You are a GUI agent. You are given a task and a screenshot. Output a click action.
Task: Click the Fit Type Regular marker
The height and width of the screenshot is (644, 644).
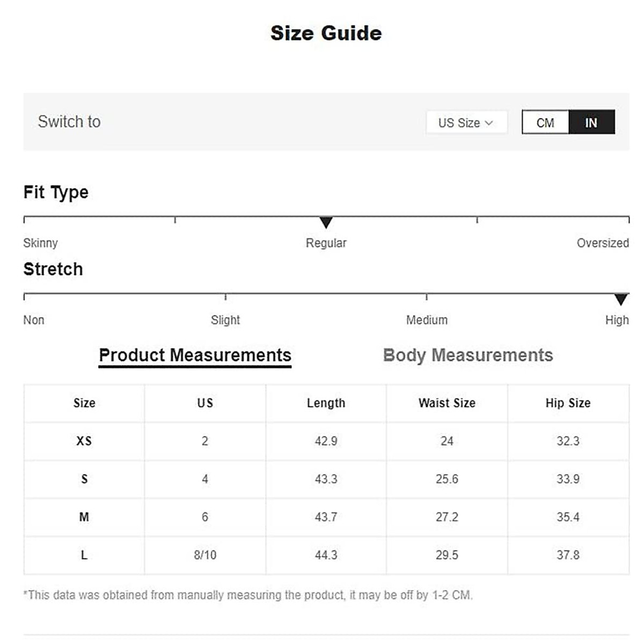tap(326, 222)
